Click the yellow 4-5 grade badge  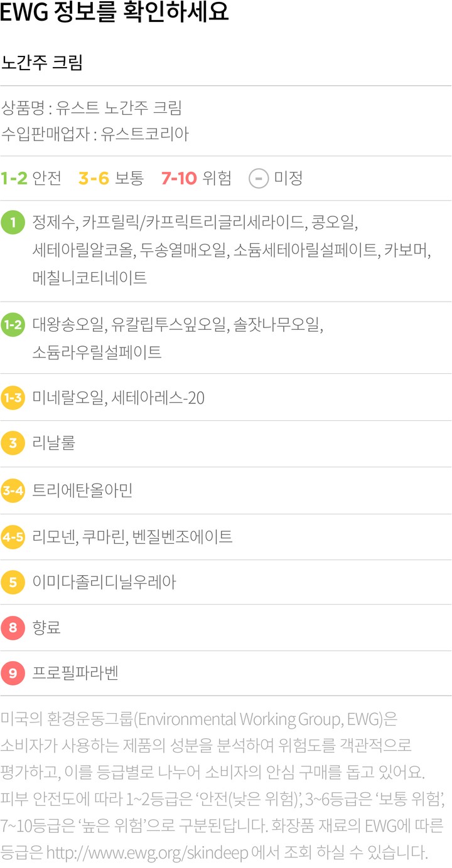point(13,537)
